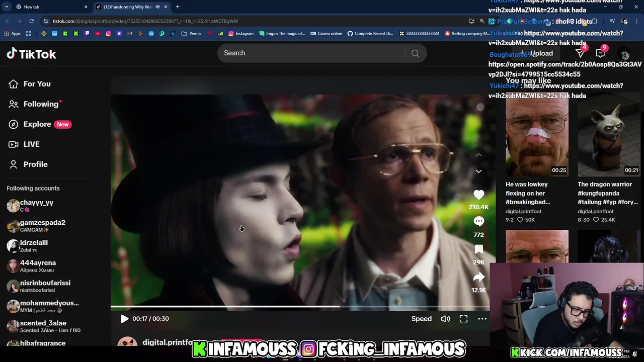The height and width of the screenshot is (362, 644).
Task: Resume video with the play button
Action: tap(124, 319)
